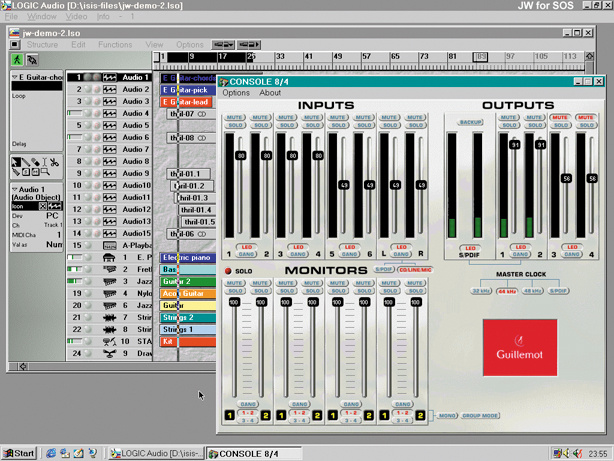Image resolution: width=614 pixels, height=461 pixels.
Task: Click bar 33 on the timeline ruler
Action: 280,56
